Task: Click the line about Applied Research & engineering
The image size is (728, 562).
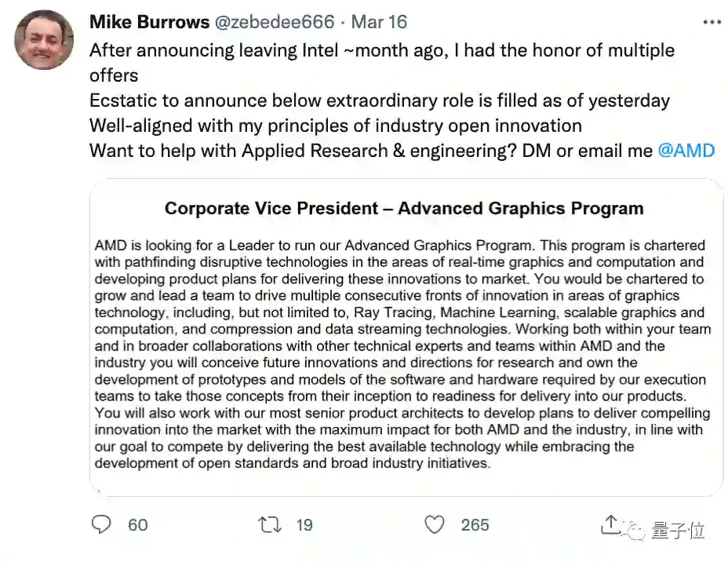Action: pos(369,150)
